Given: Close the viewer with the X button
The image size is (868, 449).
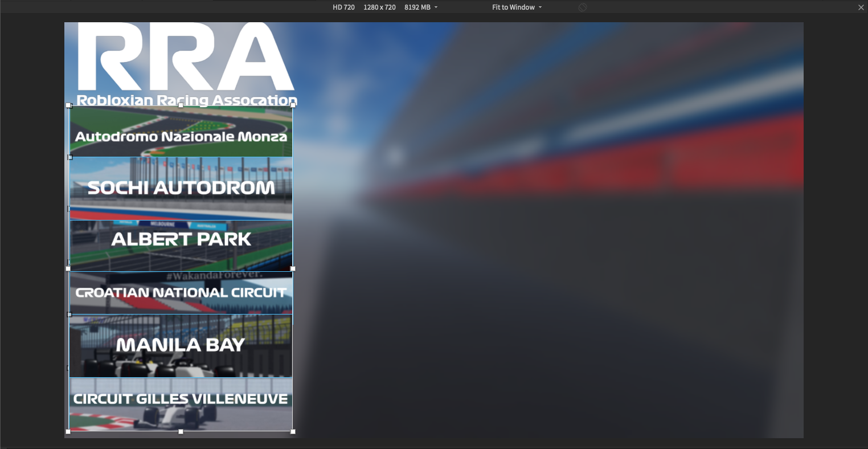Looking at the screenshot, I should [861, 7].
